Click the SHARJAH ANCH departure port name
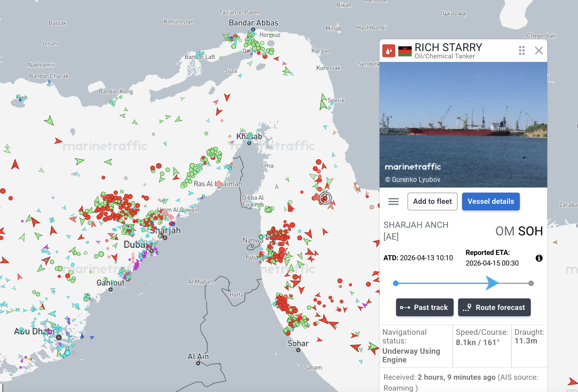The image size is (578, 392). pyautogui.click(x=416, y=225)
